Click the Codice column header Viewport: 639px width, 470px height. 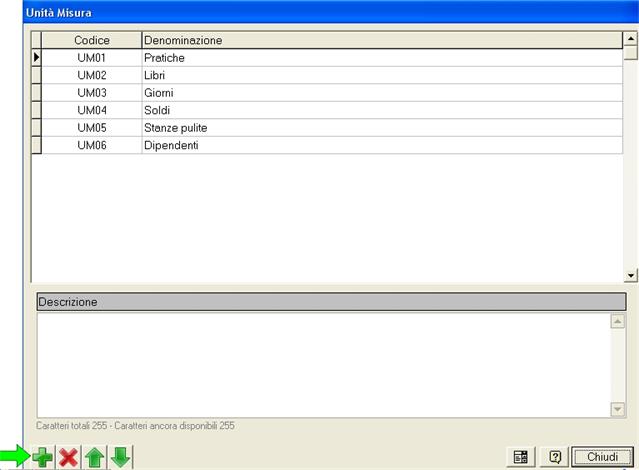(x=91, y=40)
